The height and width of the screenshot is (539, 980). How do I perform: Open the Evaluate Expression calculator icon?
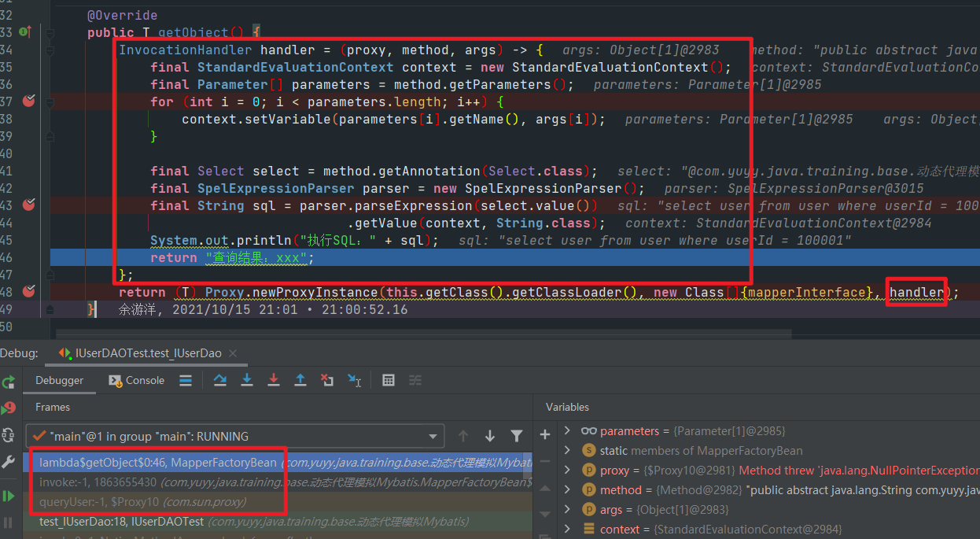point(389,380)
